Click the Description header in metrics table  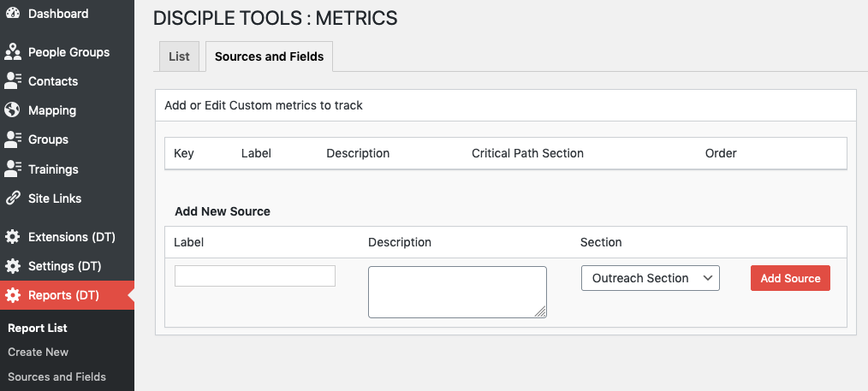tap(358, 153)
